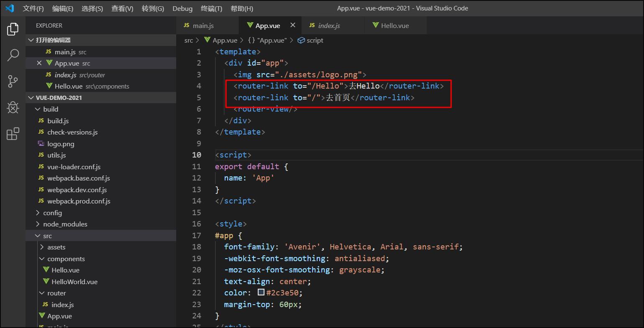This screenshot has height=328, width=644.
Task: Click the script symbol icon in breadcrumb
Action: pos(301,41)
